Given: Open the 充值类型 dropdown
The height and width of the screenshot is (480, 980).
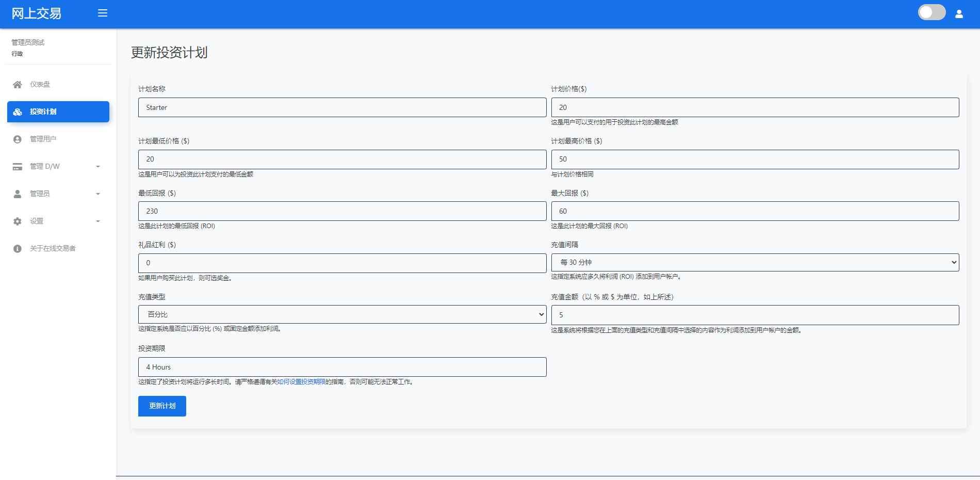Looking at the screenshot, I should 342,314.
